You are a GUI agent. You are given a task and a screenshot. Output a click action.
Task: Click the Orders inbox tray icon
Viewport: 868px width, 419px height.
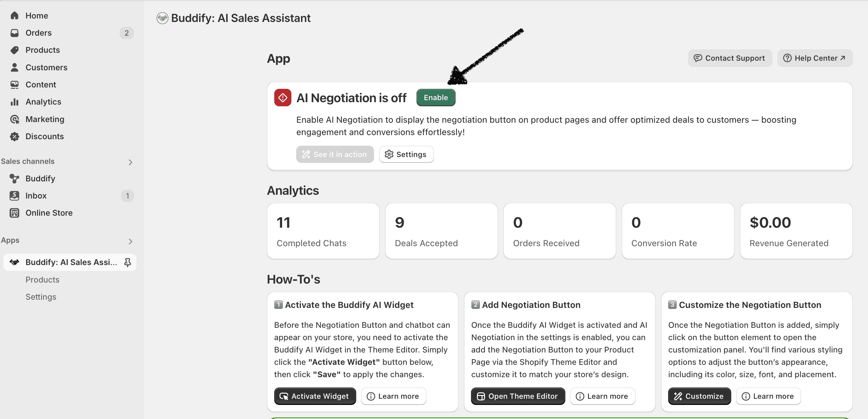[14, 33]
